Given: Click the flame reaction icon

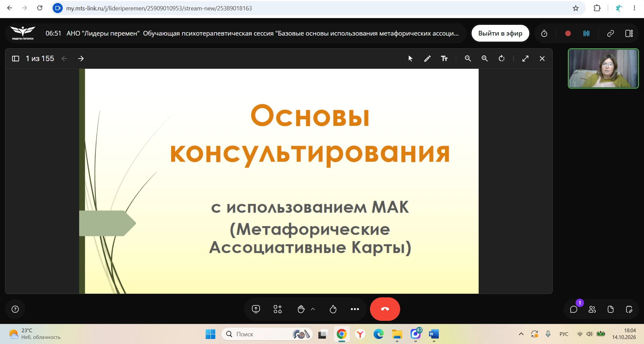Looking at the screenshot, I should (333, 309).
